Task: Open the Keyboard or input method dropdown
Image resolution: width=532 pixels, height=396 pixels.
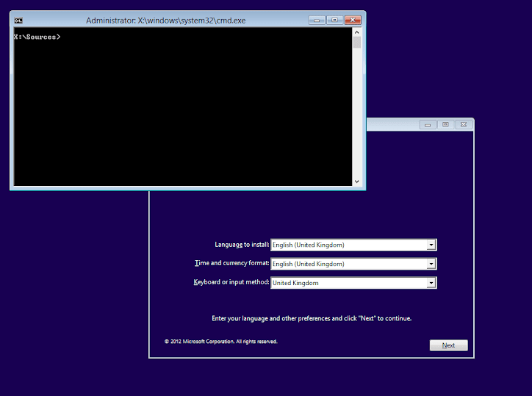Action: tap(431, 283)
